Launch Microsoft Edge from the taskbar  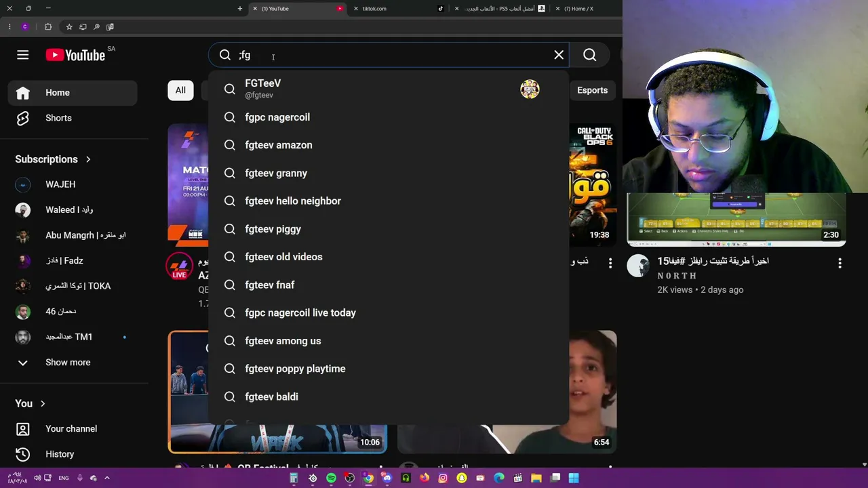coord(499,478)
